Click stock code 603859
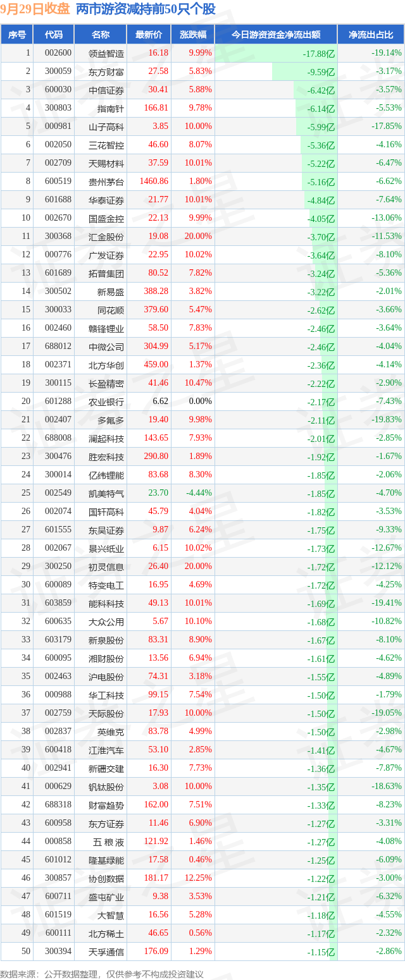Screen dimensions: 405x980 coord(58,603)
